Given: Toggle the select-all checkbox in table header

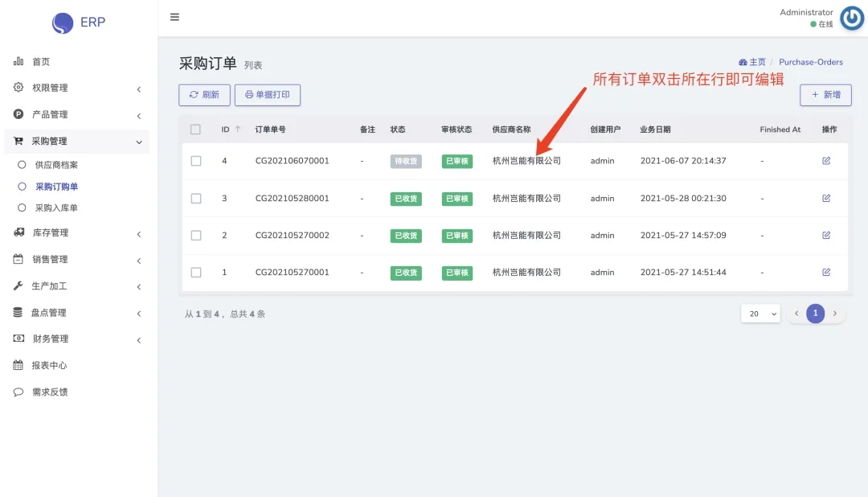Looking at the screenshot, I should (x=195, y=129).
